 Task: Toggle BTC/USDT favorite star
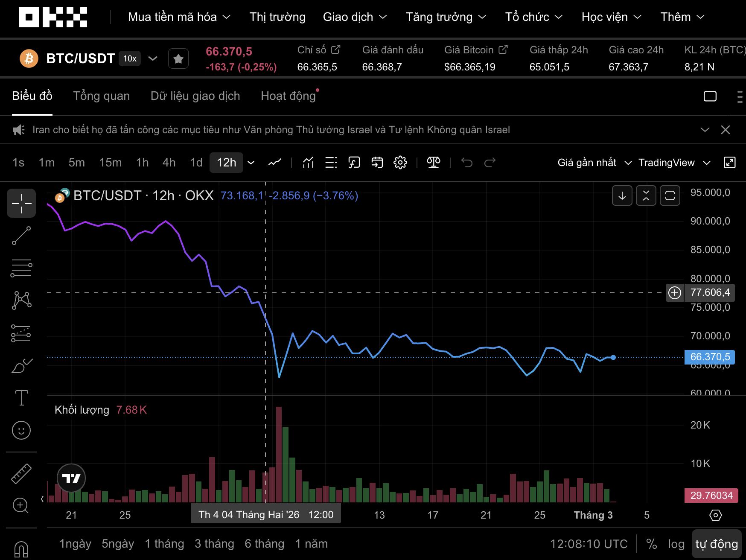tap(178, 58)
